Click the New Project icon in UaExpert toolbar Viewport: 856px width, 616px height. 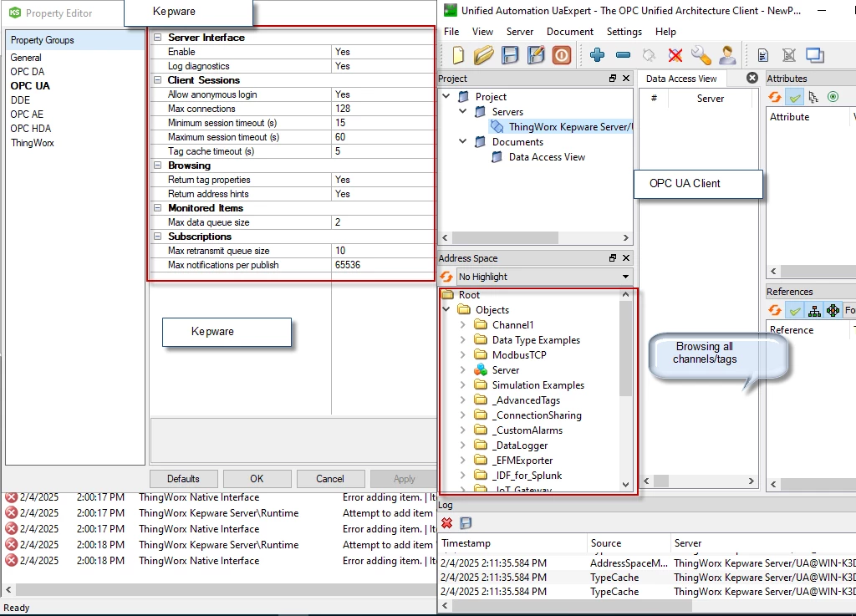[x=459, y=55]
